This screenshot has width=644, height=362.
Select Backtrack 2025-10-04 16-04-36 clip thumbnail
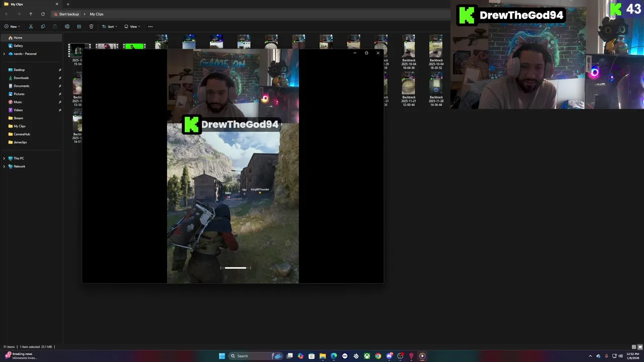[409, 46]
